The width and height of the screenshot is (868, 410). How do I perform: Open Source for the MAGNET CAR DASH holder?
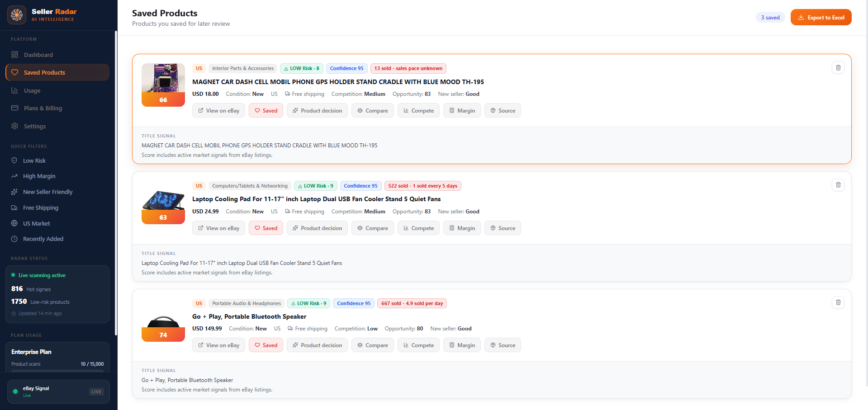[x=503, y=110]
